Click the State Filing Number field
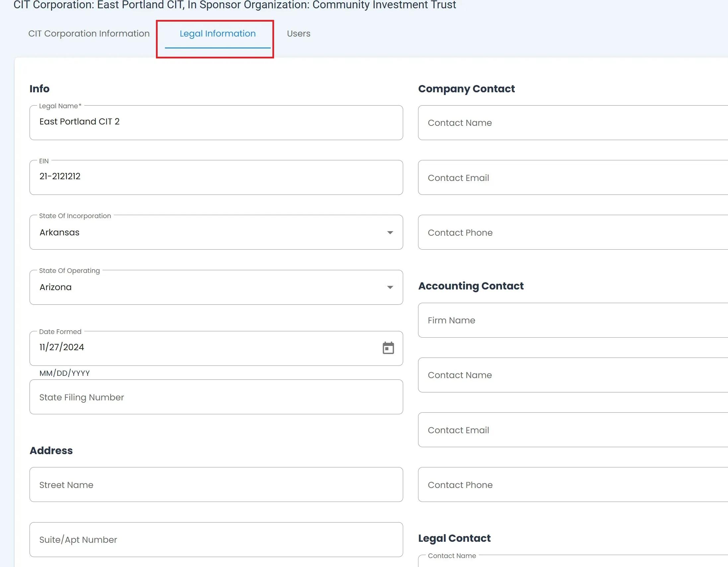The image size is (728, 567). 216,397
